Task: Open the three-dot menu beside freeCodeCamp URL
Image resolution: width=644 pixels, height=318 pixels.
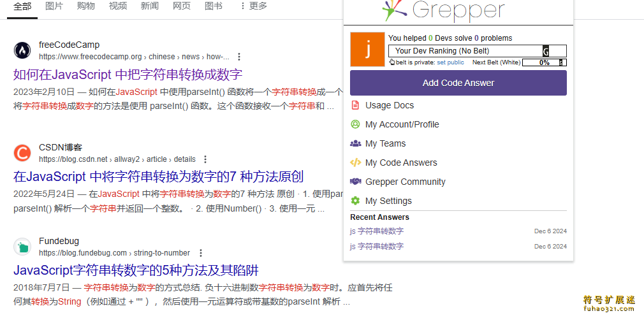Action: click(239, 57)
